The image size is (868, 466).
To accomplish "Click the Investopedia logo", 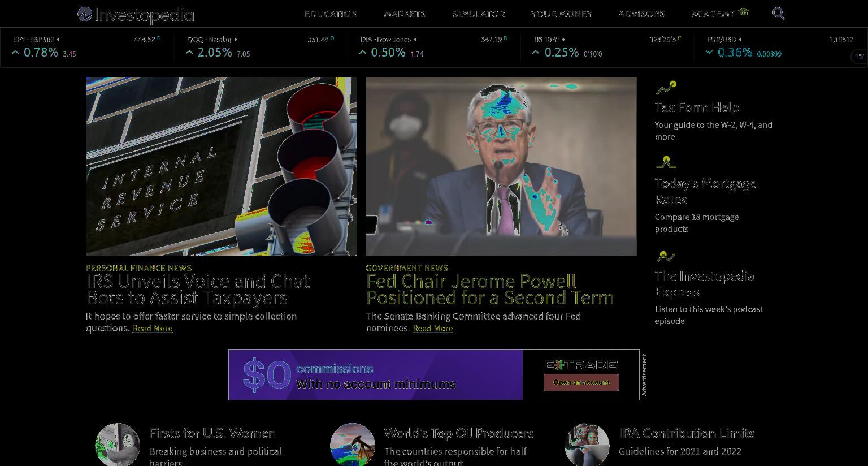I will coord(136,15).
